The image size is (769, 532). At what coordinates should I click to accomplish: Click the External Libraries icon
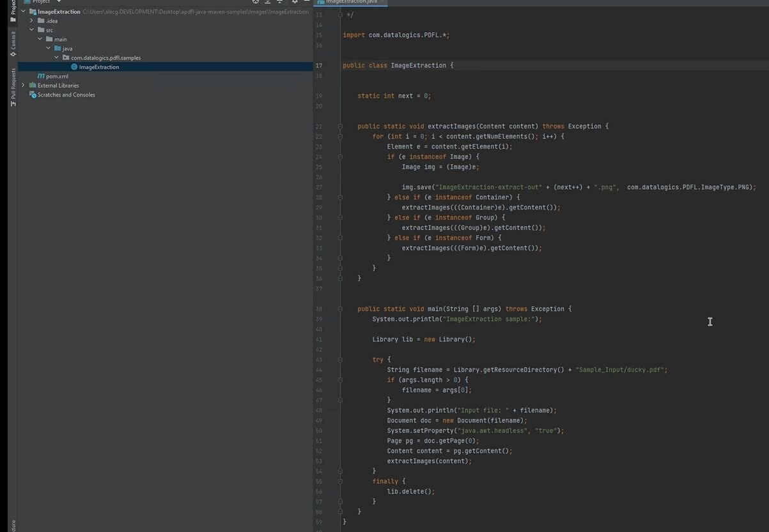pyautogui.click(x=33, y=86)
